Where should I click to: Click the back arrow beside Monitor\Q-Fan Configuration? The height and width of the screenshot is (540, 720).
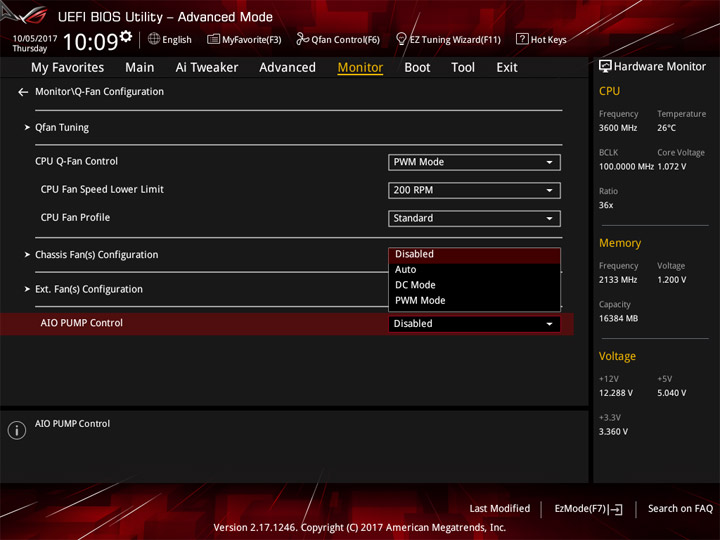coord(23,92)
